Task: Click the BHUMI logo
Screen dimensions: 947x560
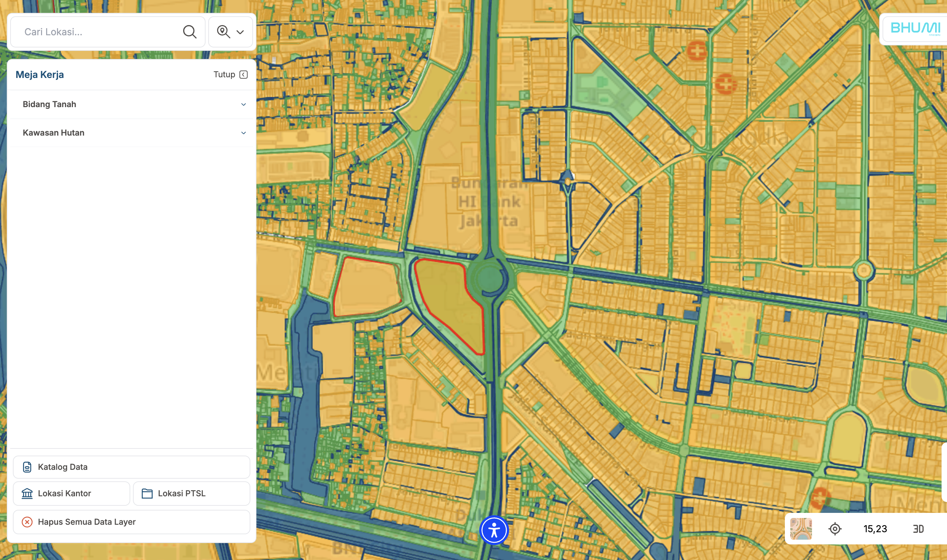Action: pyautogui.click(x=915, y=28)
